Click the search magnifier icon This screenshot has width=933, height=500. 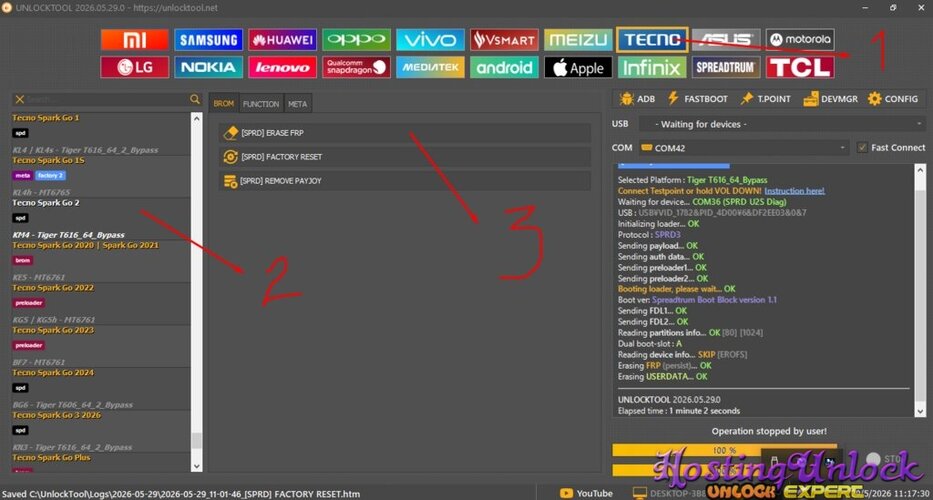195,99
